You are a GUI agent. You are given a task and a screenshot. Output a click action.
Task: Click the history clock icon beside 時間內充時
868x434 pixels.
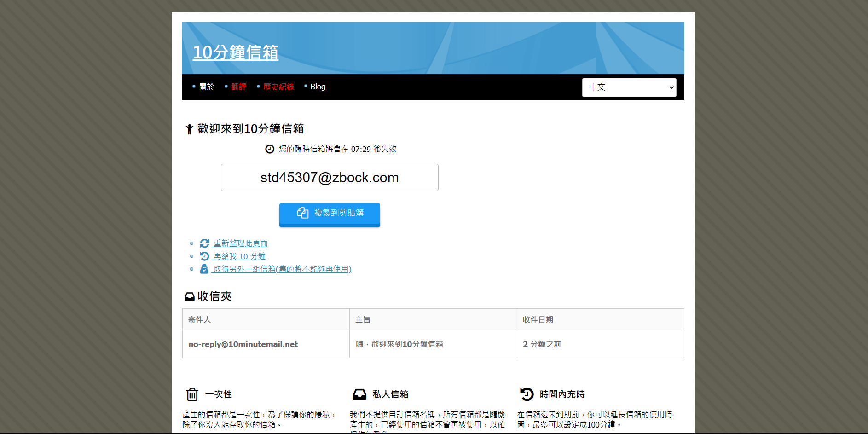(x=527, y=394)
